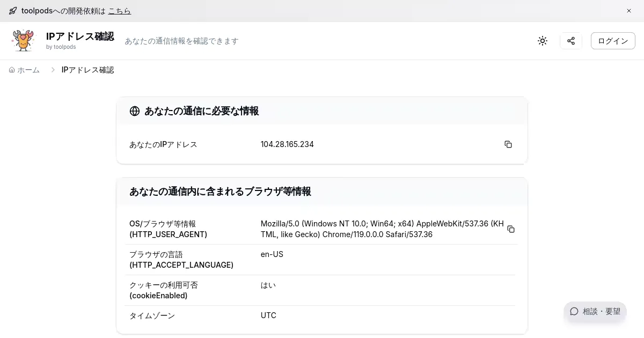Screen dimensions: 644x338
Task: Copy the HTTP_USER_AGENT string
Action: point(510,229)
